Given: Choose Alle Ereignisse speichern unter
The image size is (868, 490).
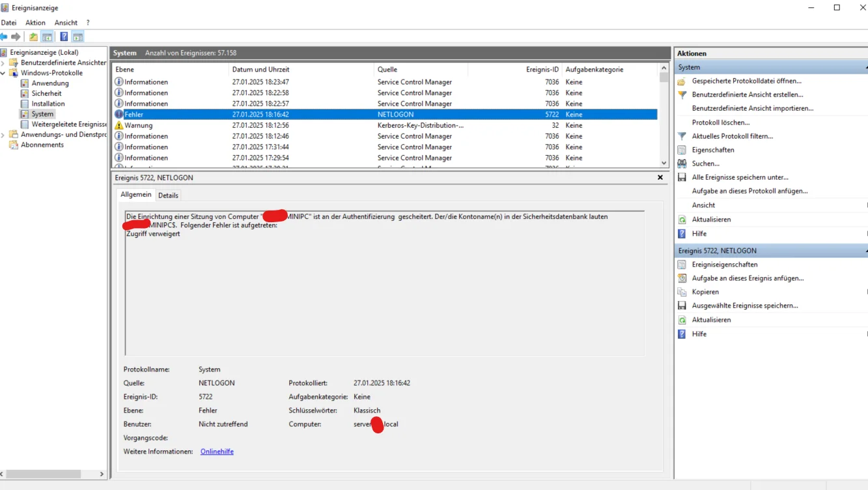Looking at the screenshot, I should pos(740,177).
